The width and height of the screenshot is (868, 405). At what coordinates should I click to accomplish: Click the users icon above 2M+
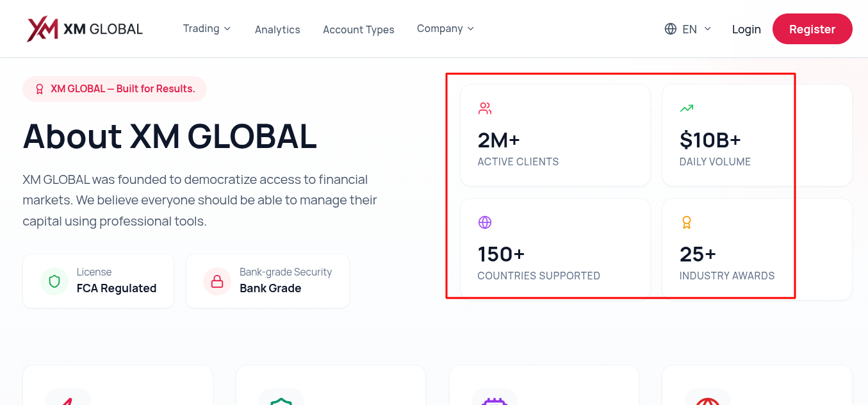point(485,108)
